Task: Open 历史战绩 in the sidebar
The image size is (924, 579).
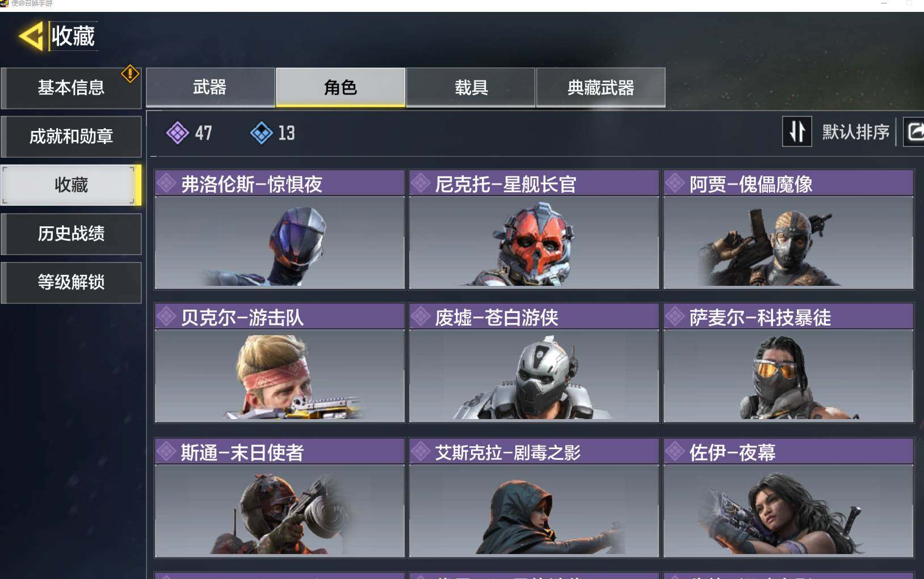Action: (71, 234)
